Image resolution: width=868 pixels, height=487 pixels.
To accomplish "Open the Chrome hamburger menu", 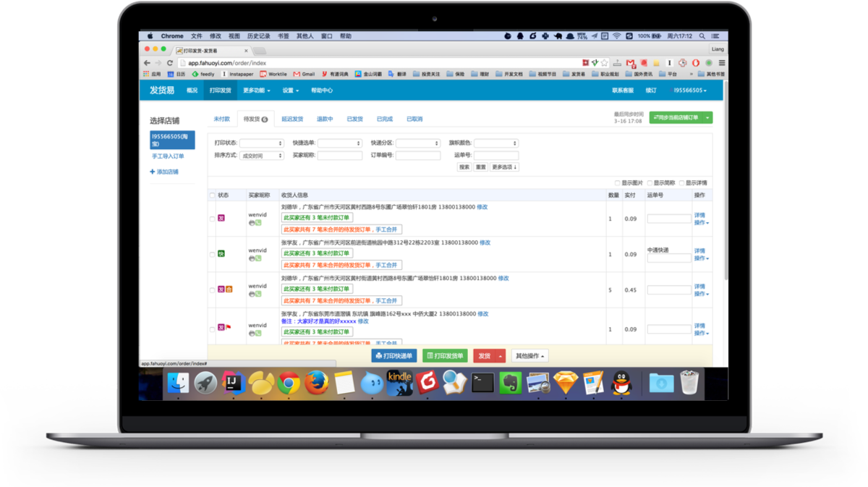I will (722, 63).
